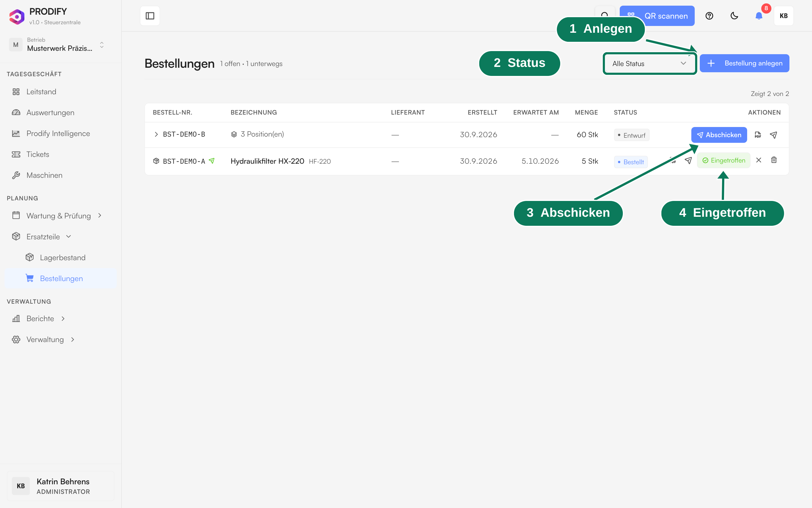The width and height of the screenshot is (812, 508).
Task: Open the Tickets section
Action: 61,154
